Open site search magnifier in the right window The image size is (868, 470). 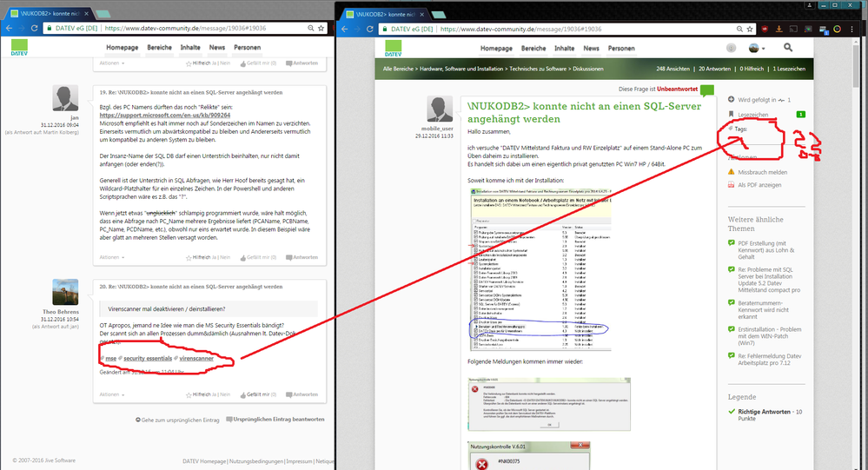[788, 48]
